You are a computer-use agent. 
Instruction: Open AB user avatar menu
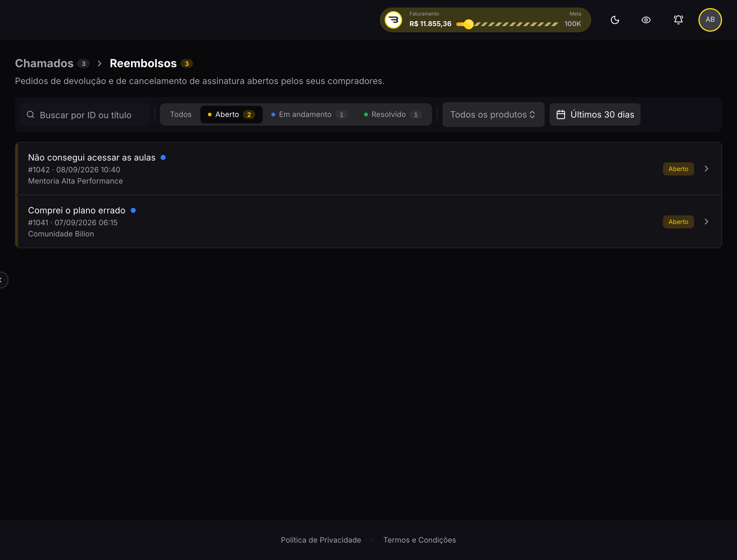(710, 20)
